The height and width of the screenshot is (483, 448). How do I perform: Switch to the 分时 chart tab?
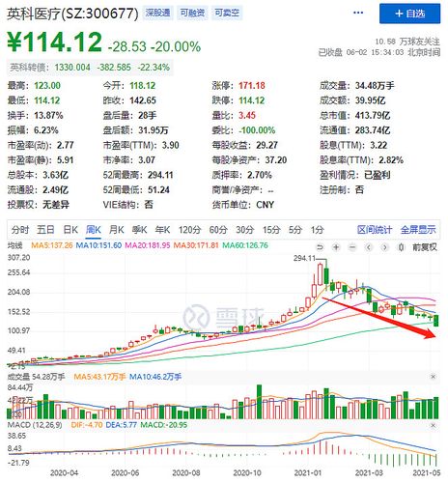pyautogui.click(x=20, y=230)
